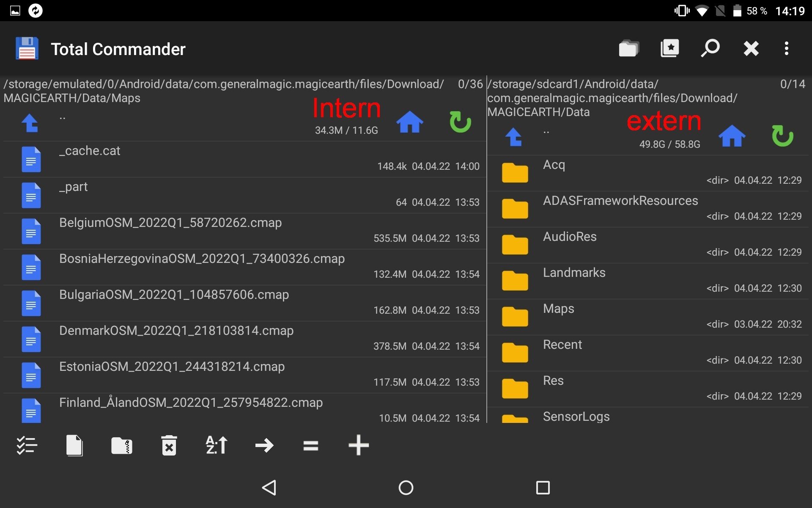Tap the equals same-directory icon
Viewport: 812px width, 508px height.
coord(311,445)
